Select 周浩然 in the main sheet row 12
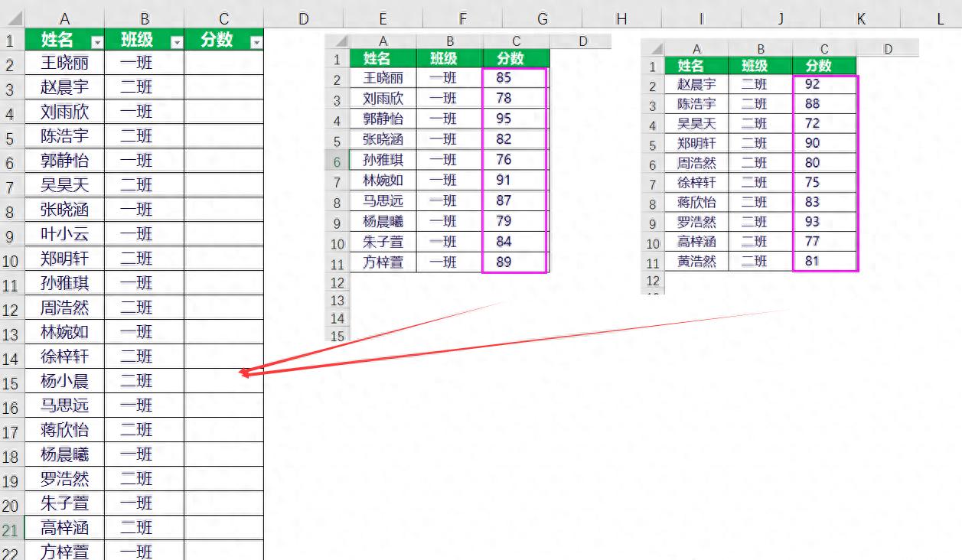The height and width of the screenshot is (560, 962). click(x=64, y=308)
